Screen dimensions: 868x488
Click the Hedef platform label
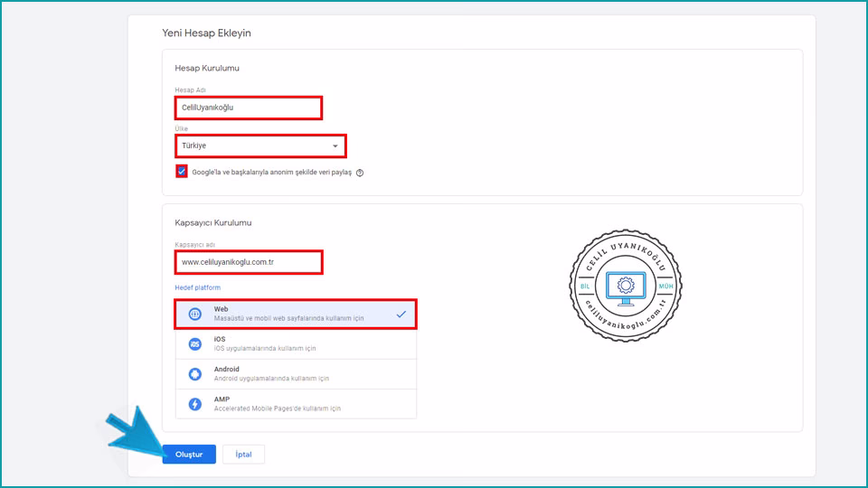point(198,287)
